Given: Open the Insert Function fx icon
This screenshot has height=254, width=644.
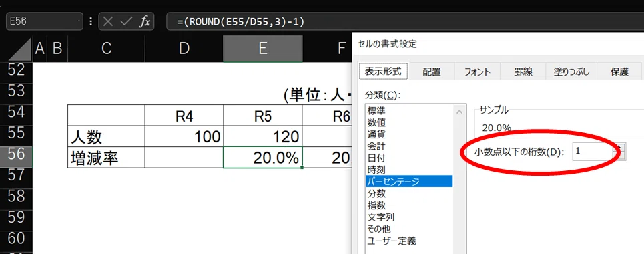Looking at the screenshot, I should click(144, 21).
